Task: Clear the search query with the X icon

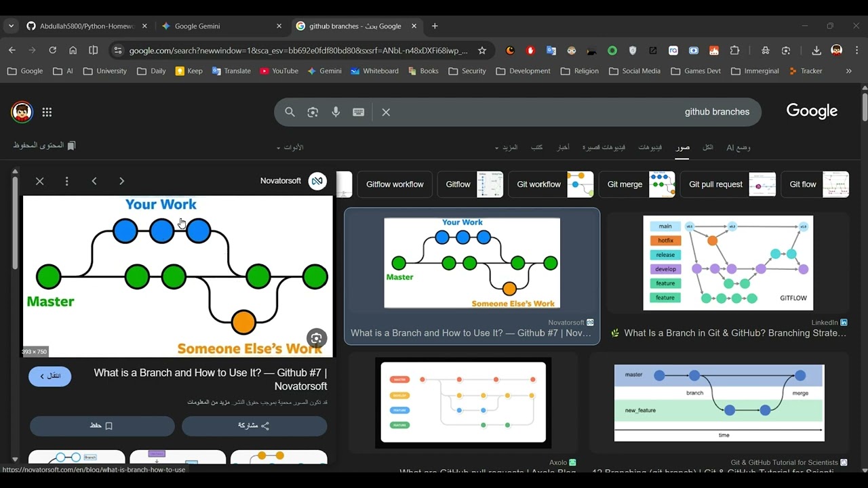Action: (386, 112)
